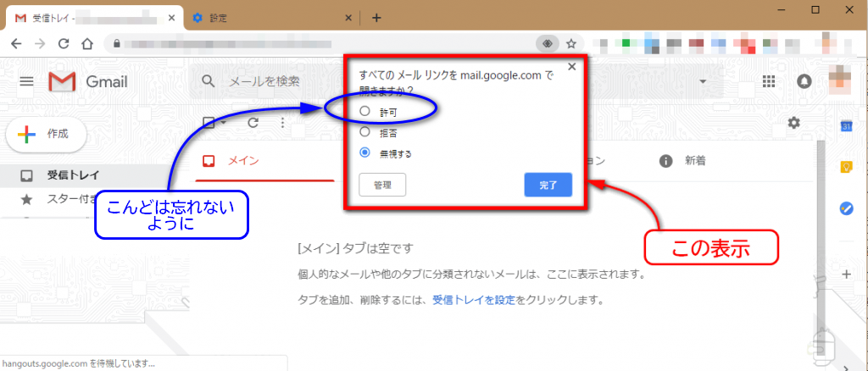
Task: Open the Gmail main menu hamburger
Action: 26,81
